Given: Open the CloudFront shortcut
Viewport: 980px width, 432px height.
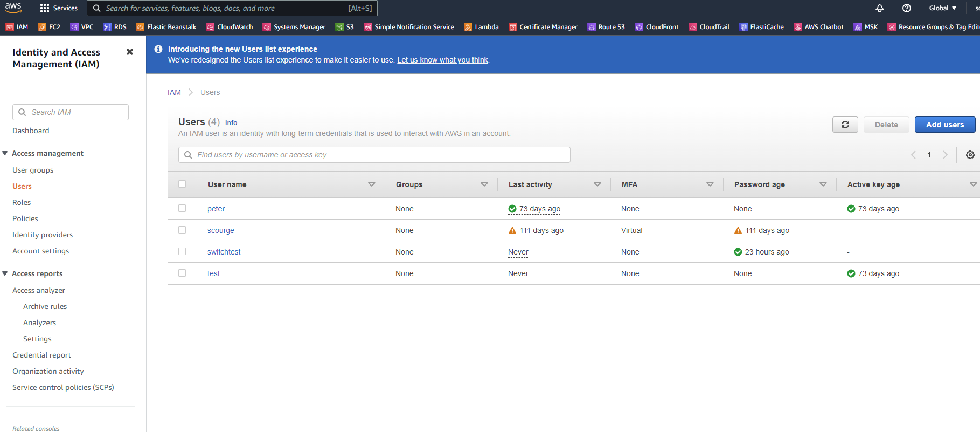Looking at the screenshot, I should pos(657,27).
